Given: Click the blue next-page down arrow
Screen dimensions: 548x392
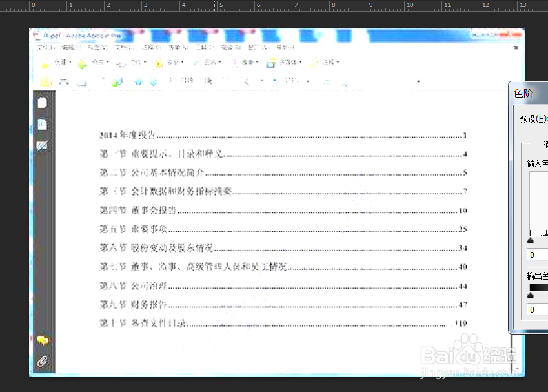Looking at the screenshot, I should click(154, 82).
